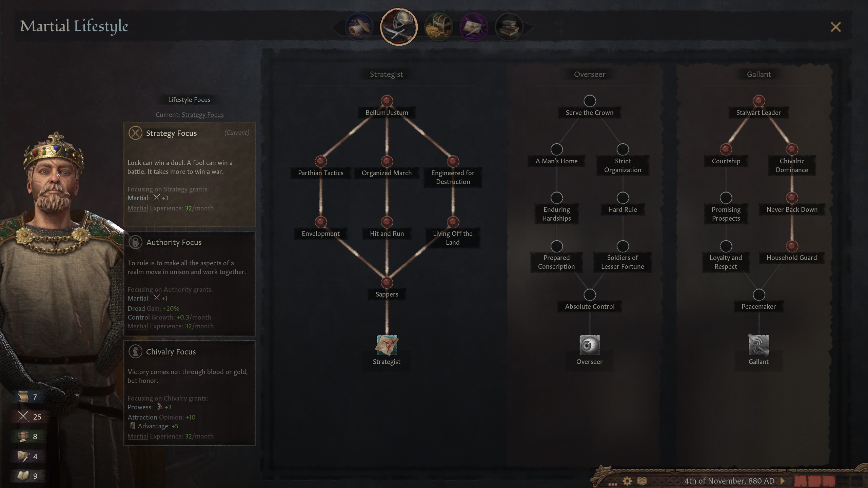Select the Stewardship treasure chest lifestyle icon
This screenshot has height=488, width=868.
(438, 27)
